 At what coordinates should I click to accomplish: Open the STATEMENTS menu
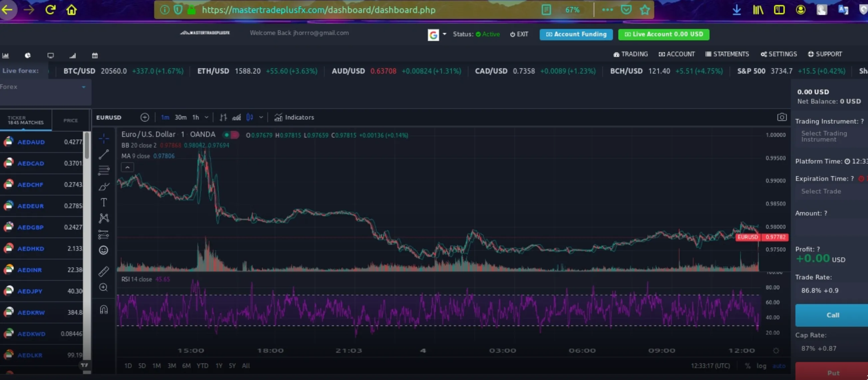(727, 54)
